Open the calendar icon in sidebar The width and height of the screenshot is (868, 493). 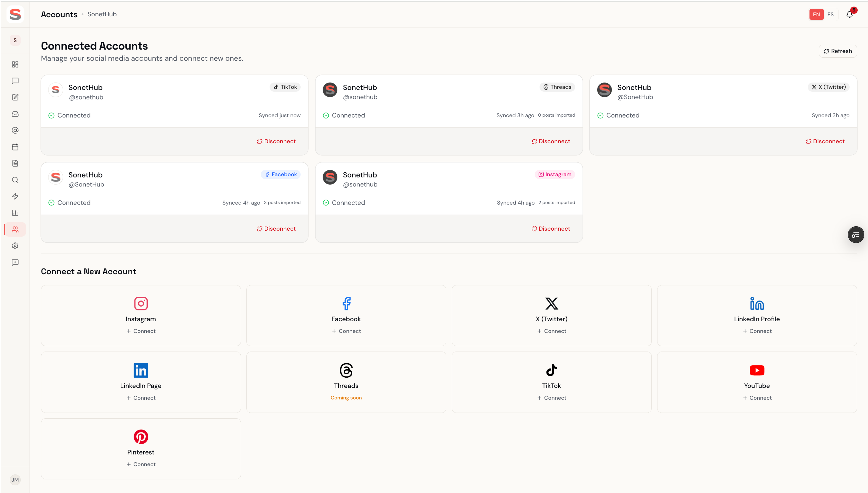pos(15,147)
